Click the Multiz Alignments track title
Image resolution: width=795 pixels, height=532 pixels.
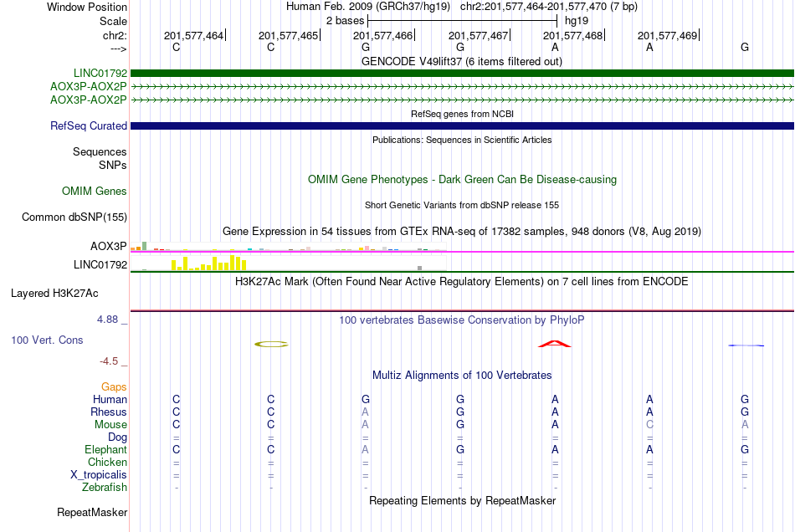[x=462, y=376]
